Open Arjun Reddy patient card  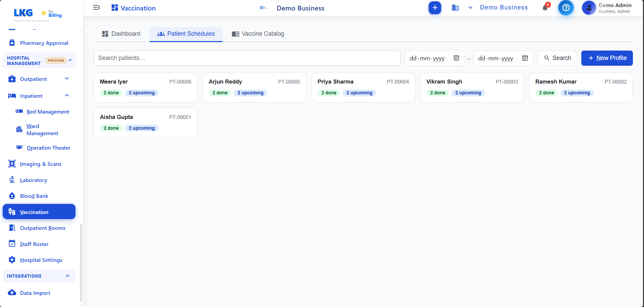254,87
